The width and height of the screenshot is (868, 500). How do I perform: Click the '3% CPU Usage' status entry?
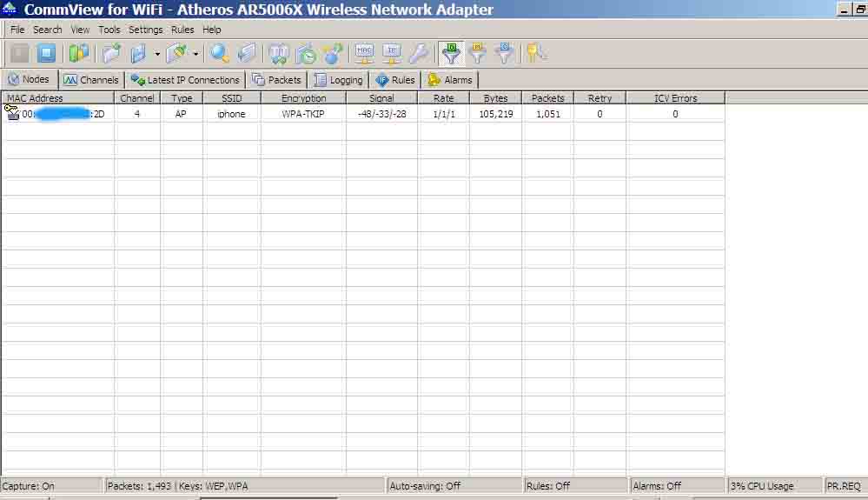point(774,486)
